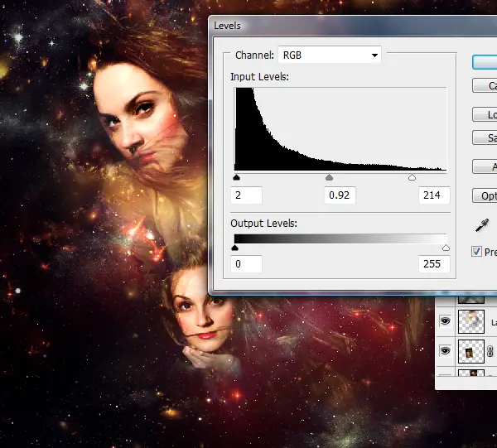The height and width of the screenshot is (448, 497).
Task: Select the black input levels slider handle
Action: (236, 177)
